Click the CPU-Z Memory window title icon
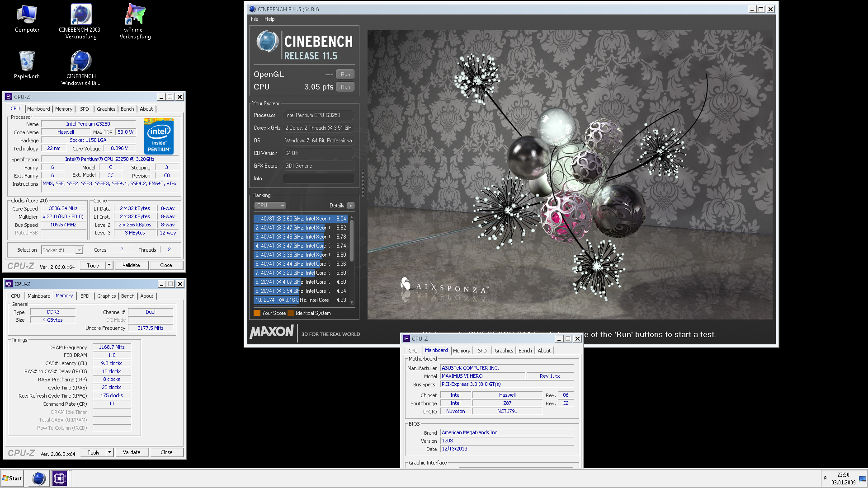 (9, 284)
